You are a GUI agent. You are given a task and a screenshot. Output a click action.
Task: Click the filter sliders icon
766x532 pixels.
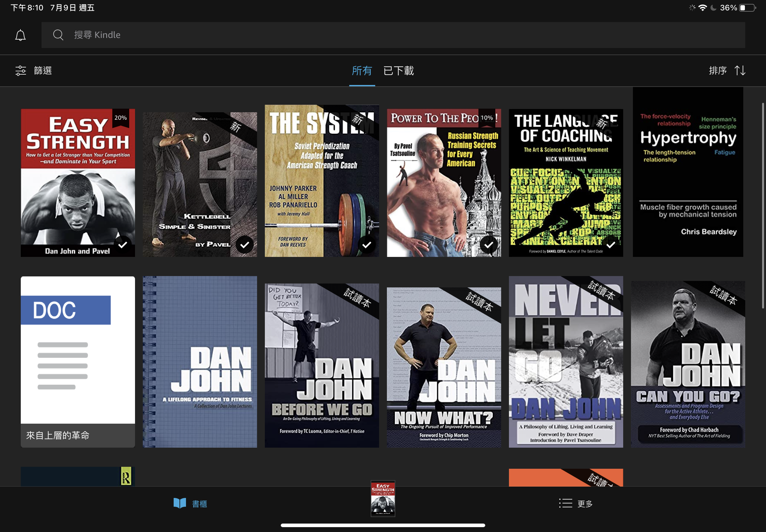tap(21, 71)
